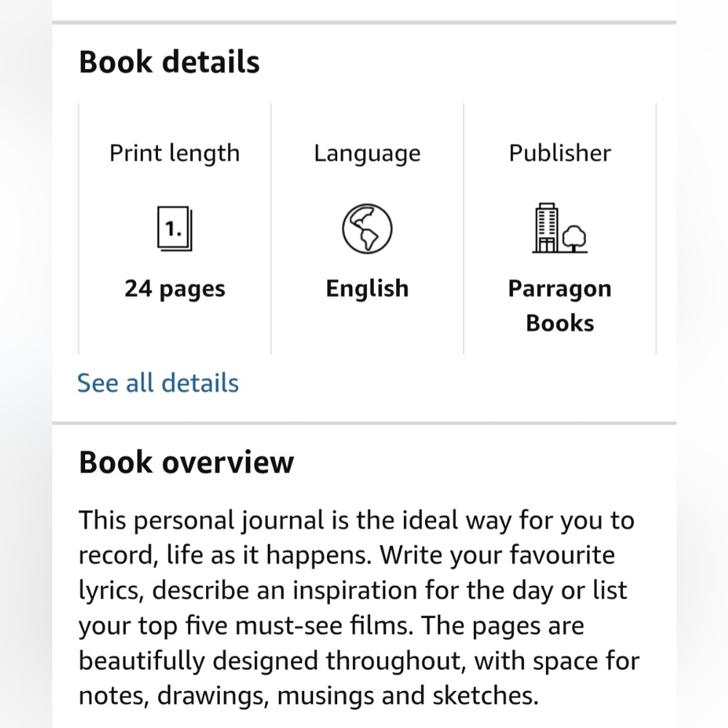Viewport: 728px width, 728px height.
Task: Click the horizontal divider above Book overview
Action: (364, 422)
